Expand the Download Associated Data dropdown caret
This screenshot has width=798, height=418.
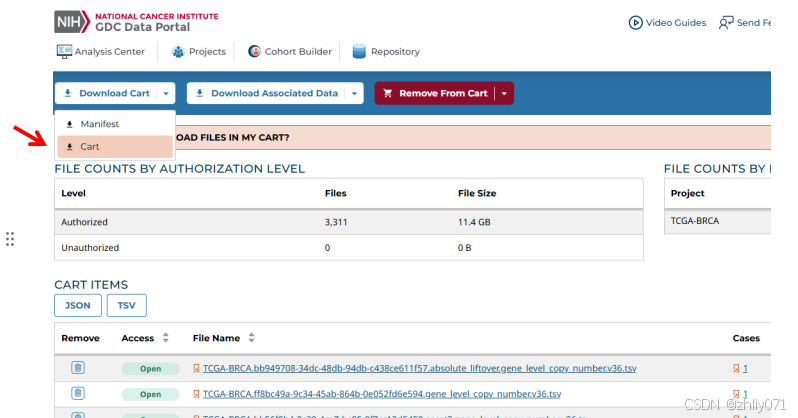click(354, 94)
